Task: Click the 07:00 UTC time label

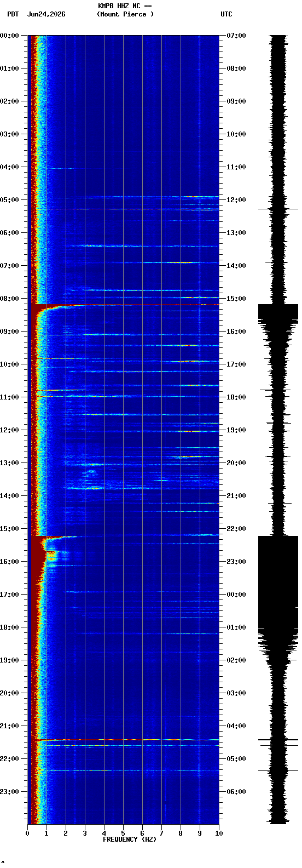Action: coord(236,36)
